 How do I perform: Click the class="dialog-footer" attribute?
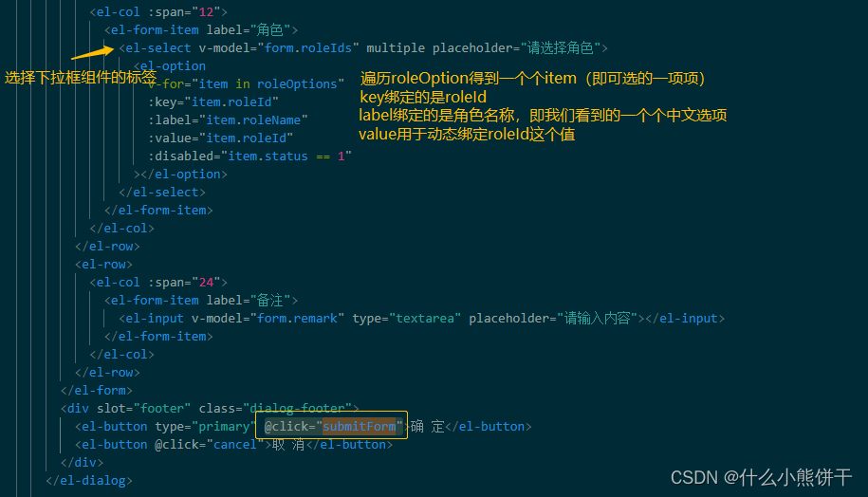coord(275,409)
